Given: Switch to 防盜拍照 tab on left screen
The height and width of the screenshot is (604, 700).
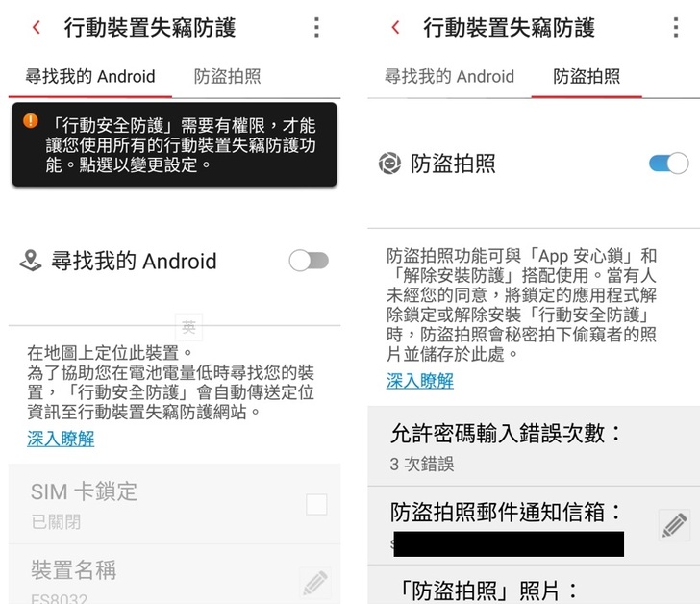Looking at the screenshot, I should (x=227, y=76).
